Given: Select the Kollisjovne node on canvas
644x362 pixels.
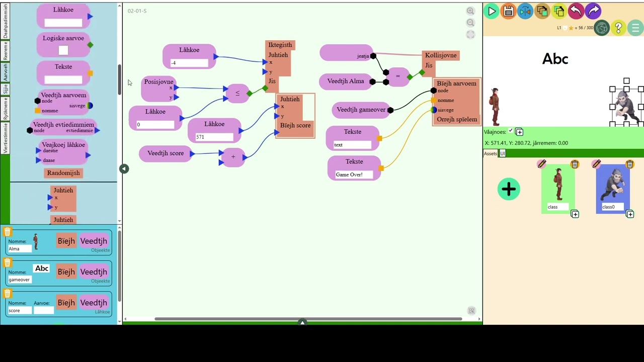Looking at the screenshot, I should tap(441, 55).
